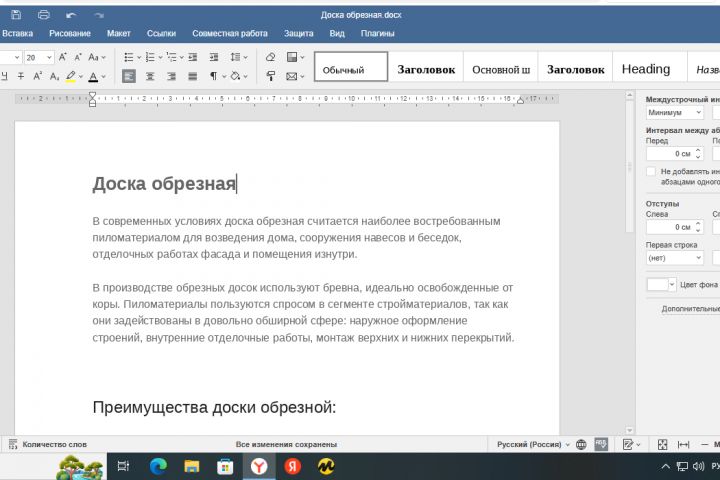Image resolution: width=720 pixels, height=480 pixels.
Task: Expand the highlight color dropdown arrow
Action: [x=81, y=77]
